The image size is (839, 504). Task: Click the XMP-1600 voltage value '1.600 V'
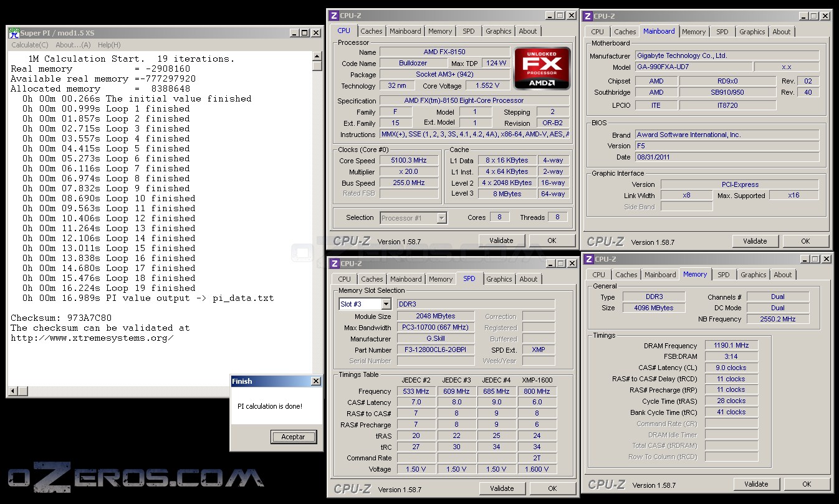pyautogui.click(x=537, y=469)
